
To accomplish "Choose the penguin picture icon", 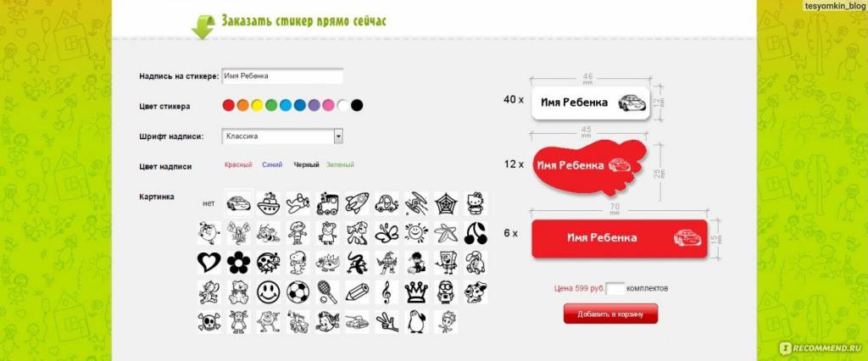I will pyautogui.click(x=416, y=322).
